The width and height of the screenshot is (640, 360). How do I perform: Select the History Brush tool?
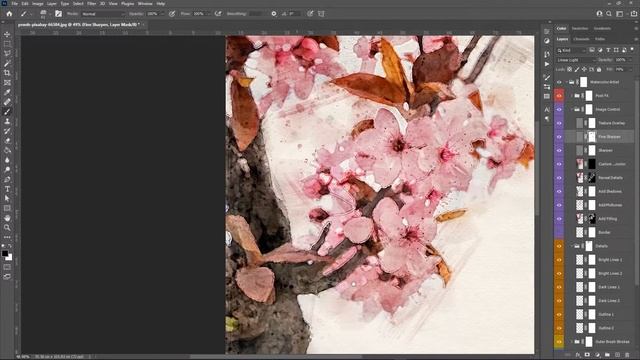click(7, 131)
